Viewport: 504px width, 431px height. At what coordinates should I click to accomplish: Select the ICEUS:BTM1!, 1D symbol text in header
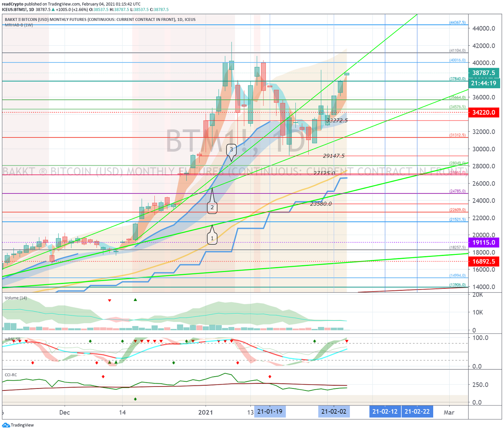(18, 9)
